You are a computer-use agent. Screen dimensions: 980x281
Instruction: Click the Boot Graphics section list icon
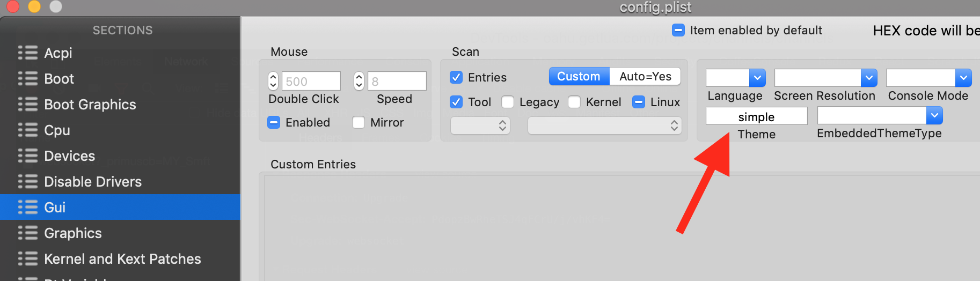[27, 104]
